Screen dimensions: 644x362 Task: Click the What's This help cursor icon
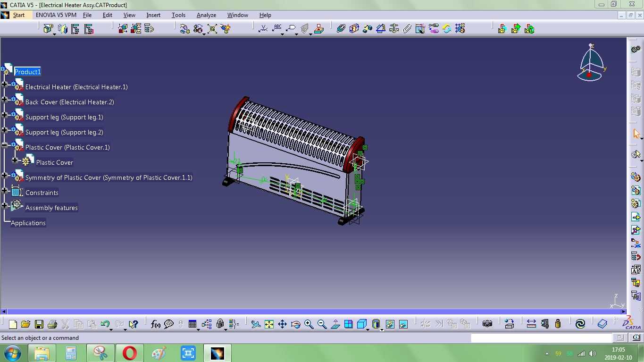pyautogui.click(x=133, y=324)
